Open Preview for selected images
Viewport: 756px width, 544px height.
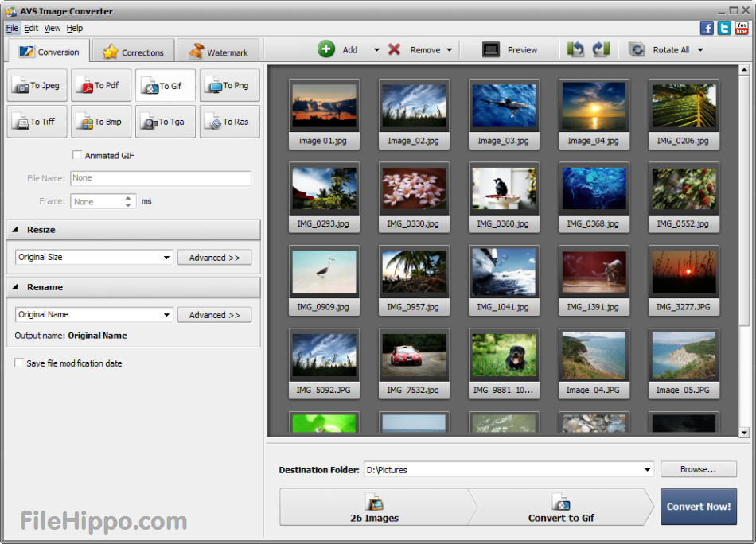pyautogui.click(x=509, y=49)
